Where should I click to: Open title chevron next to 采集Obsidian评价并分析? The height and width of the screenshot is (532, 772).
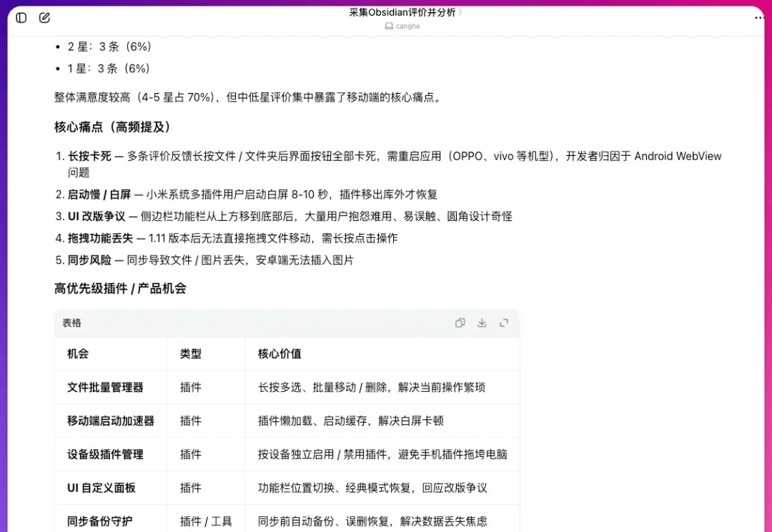(x=460, y=12)
